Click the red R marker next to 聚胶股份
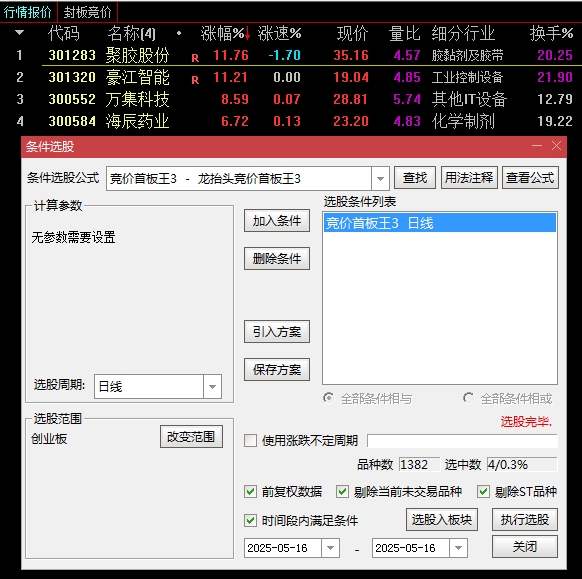Viewport: 582px width, 579px height. tap(195, 58)
